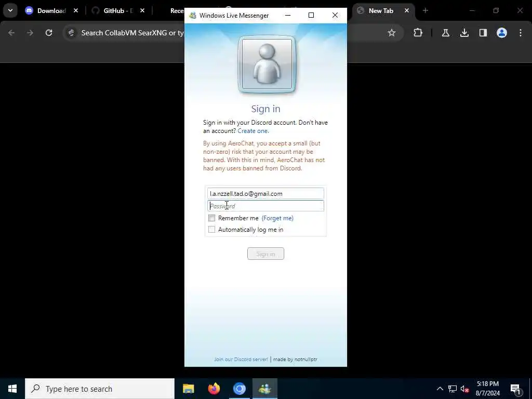Viewport: 532px width, 399px height.
Task: Click the browser forward arrow
Action: coord(30,33)
